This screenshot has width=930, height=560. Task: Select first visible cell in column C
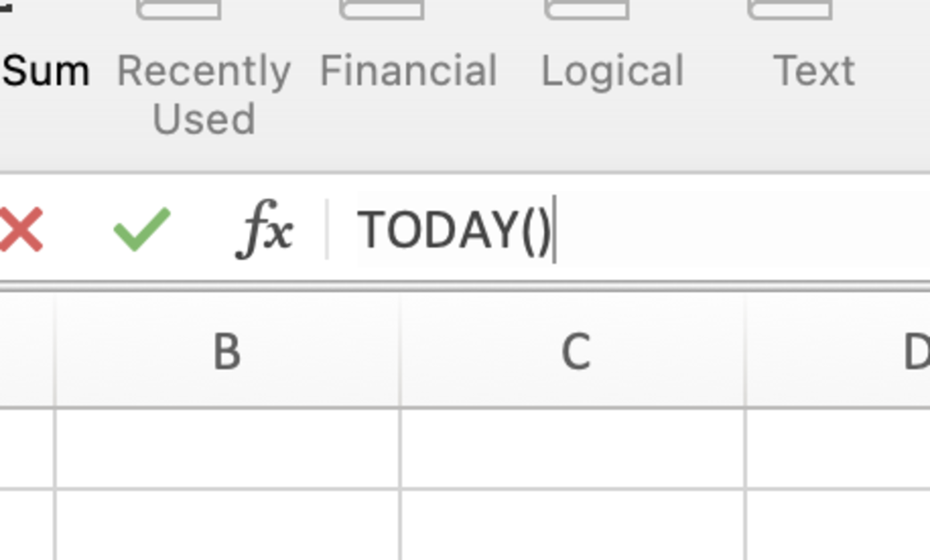(573, 448)
